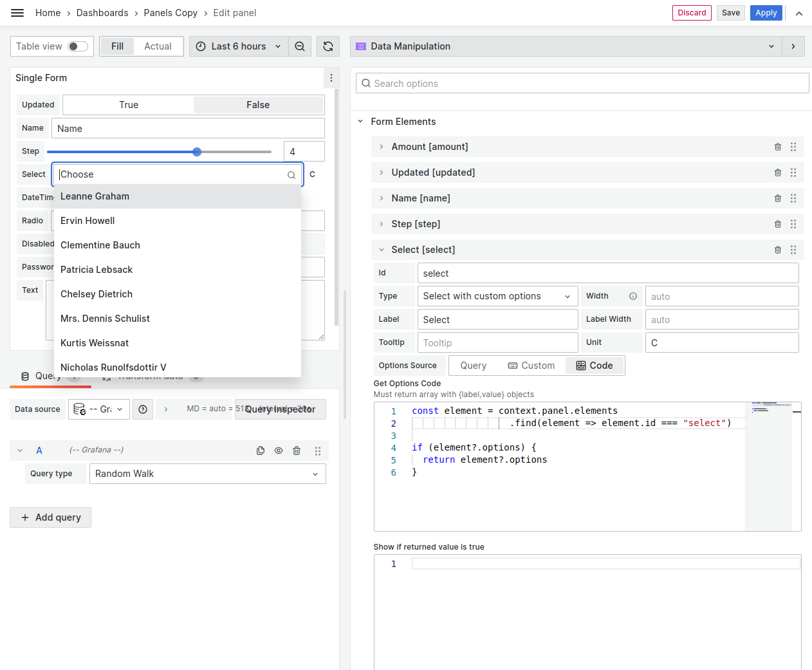Click the Apply button
The width and height of the screenshot is (812, 670).
tap(766, 12)
